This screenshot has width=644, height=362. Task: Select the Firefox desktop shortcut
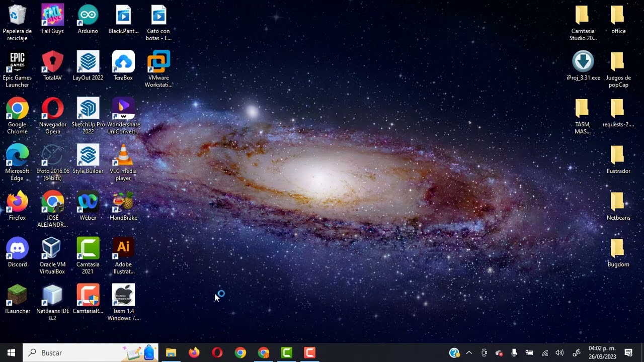click(17, 207)
